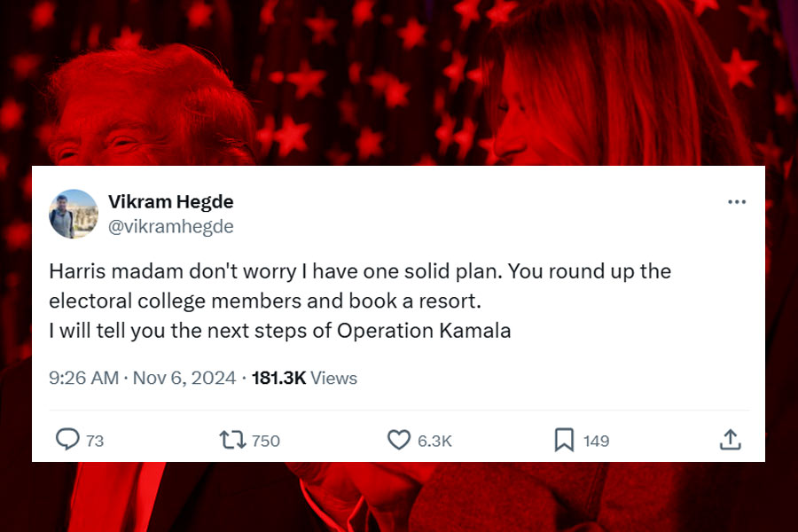
Task: Open the @vikramhegde handle link
Action: [x=170, y=227]
